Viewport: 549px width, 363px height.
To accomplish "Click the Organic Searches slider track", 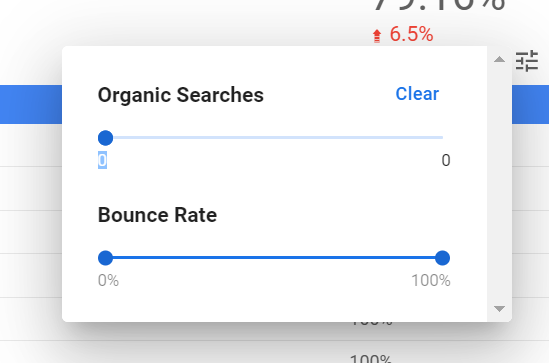I will coord(274,138).
